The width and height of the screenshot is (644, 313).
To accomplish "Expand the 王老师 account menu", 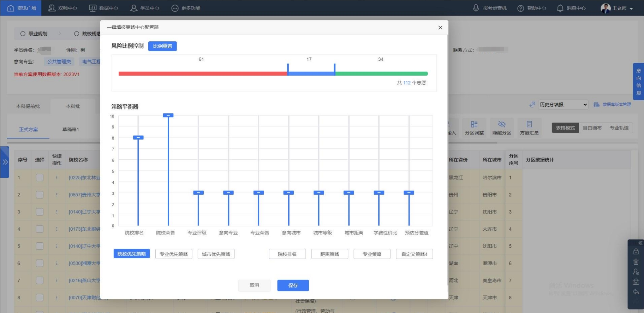I will click(x=616, y=8).
